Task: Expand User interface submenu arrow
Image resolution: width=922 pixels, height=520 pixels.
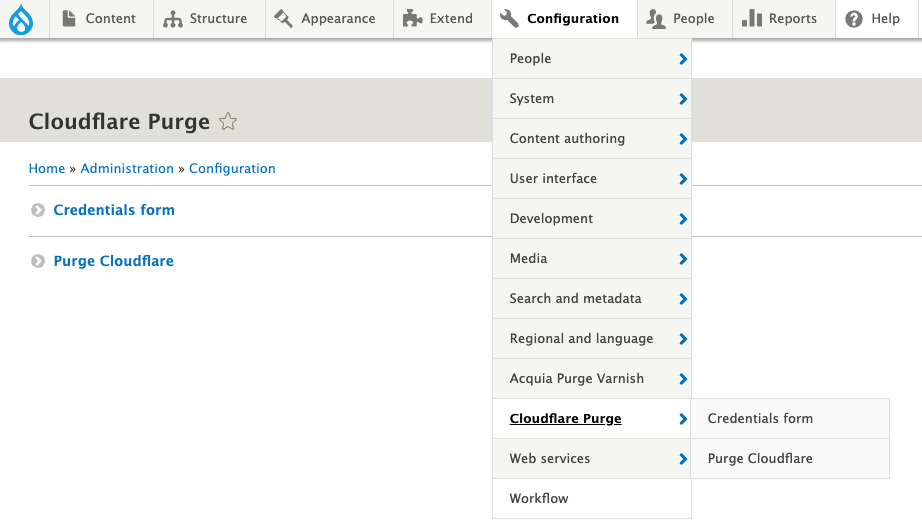Action: click(x=683, y=179)
